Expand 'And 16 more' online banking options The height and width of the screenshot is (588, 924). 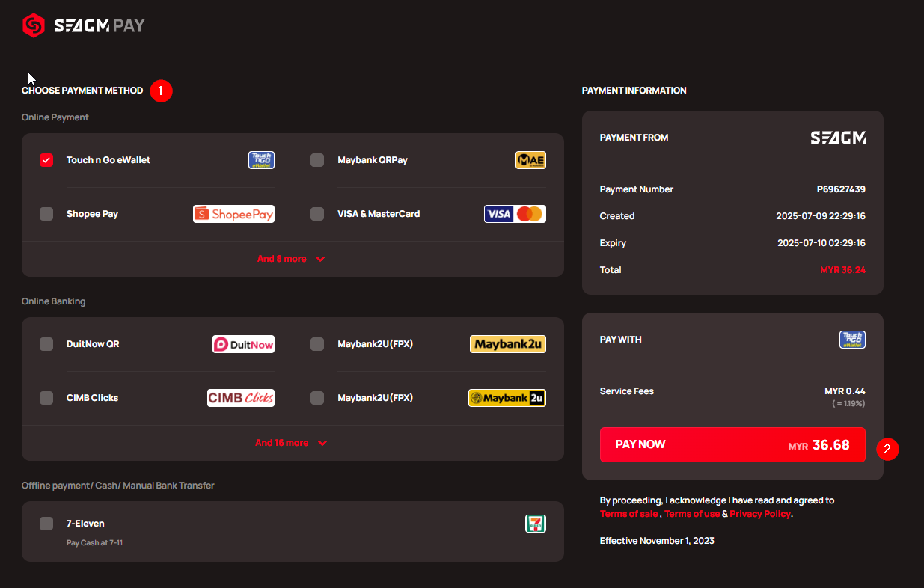tap(291, 443)
